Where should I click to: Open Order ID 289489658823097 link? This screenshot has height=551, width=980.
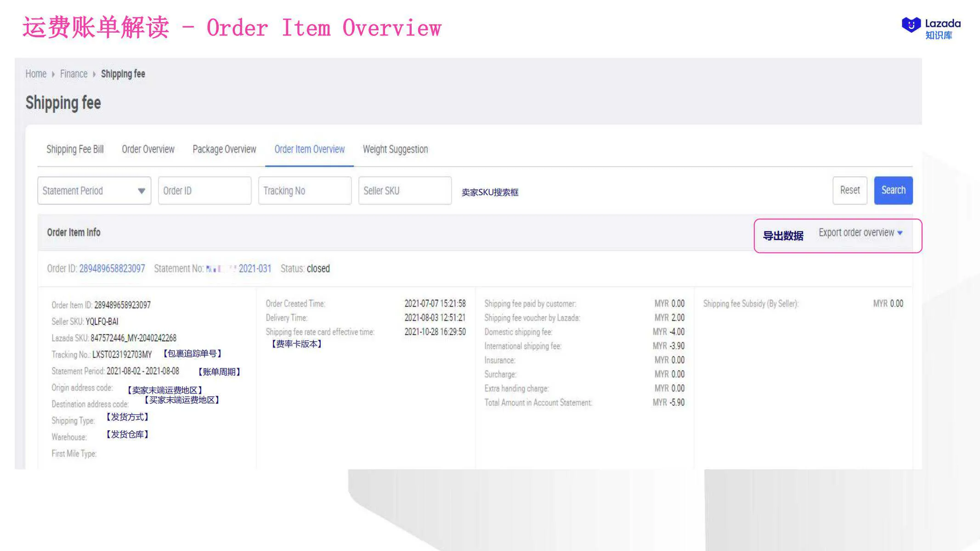(x=112, y=269)
